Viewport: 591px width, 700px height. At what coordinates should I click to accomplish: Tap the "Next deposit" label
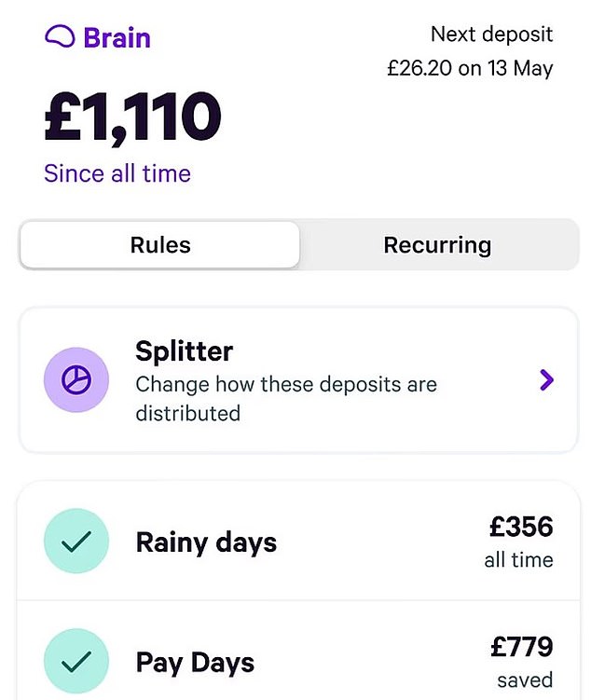click(491, 35)
